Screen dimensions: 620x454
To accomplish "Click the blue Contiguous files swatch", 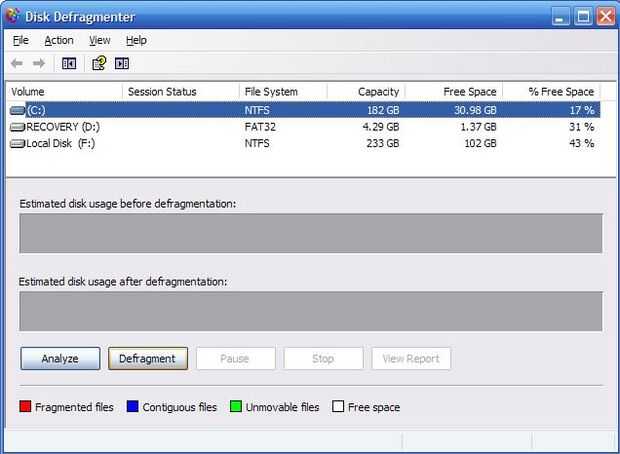I will click(132, 406).
